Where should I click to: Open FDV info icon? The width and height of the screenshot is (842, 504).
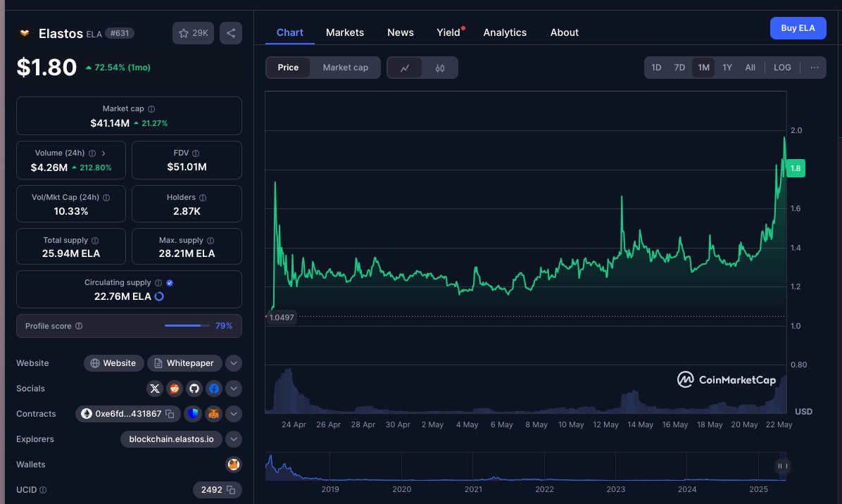[196, 153]
